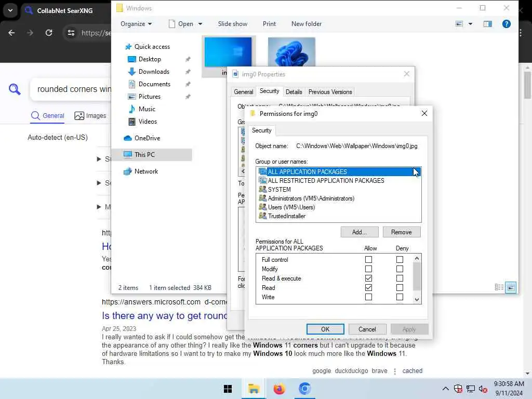Cancel the Permissions dialog
532x399 pixels.
367,329
